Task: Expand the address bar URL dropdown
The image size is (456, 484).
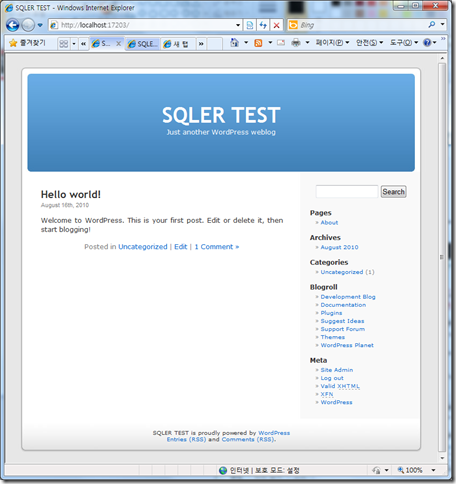Action: [238, 25]
